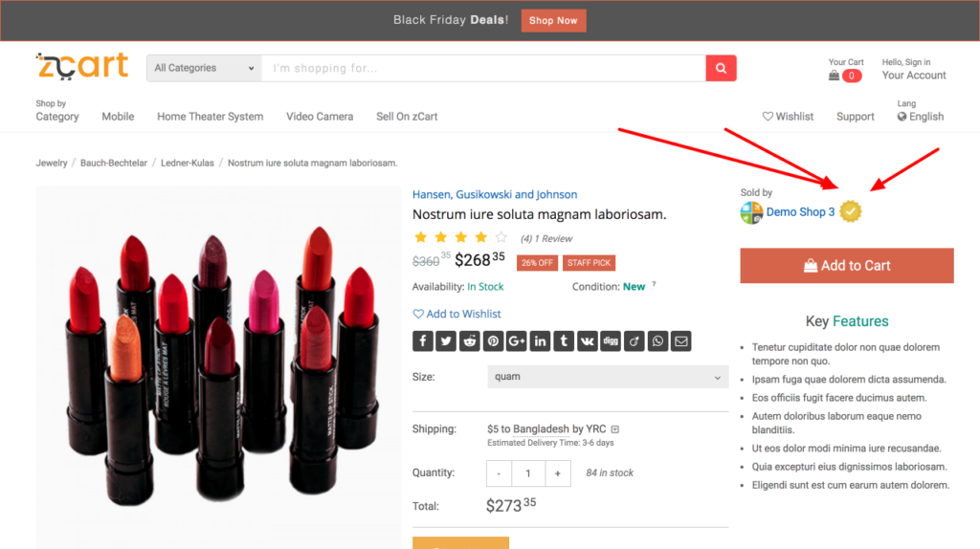
Task: Click the Pinterest share icon
Action: (493, 341)
